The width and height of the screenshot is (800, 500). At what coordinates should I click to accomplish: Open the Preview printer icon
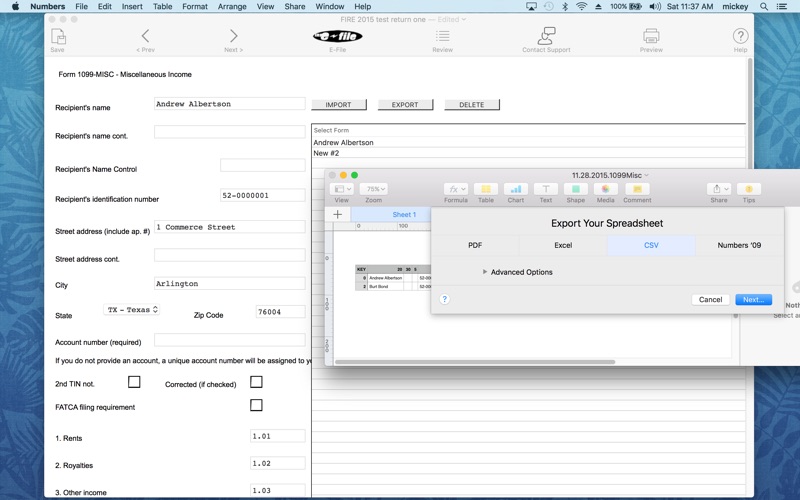pyautogui.click(x=651, y=36)
